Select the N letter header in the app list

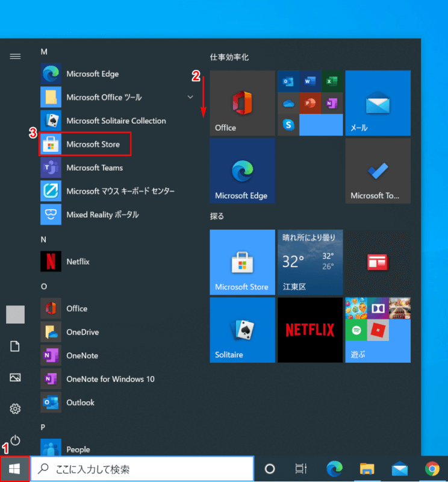coord(43,239)
